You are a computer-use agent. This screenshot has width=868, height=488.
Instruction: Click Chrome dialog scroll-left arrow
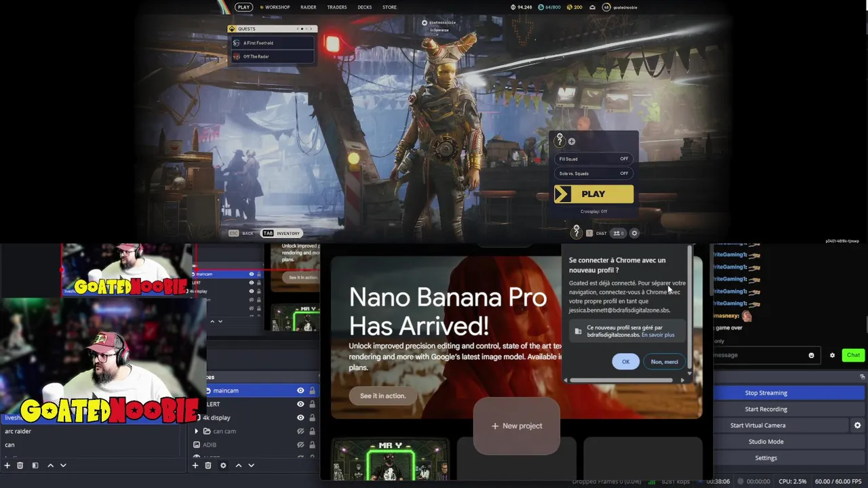[x=566, y=380]
